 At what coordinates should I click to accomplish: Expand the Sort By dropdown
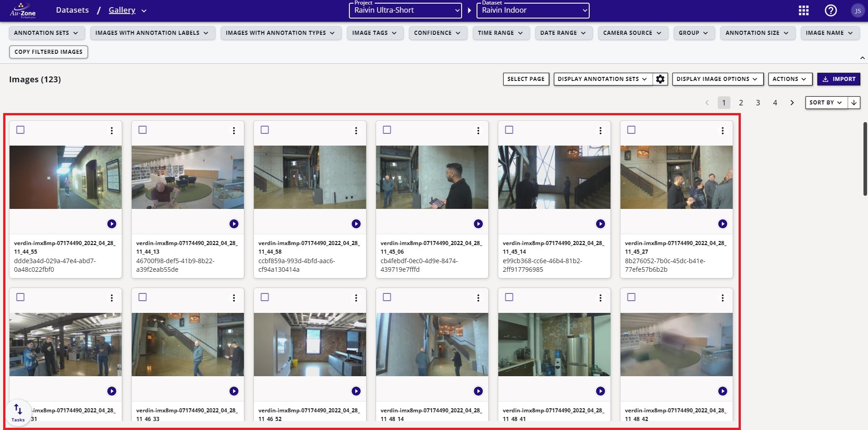point(825,103)
